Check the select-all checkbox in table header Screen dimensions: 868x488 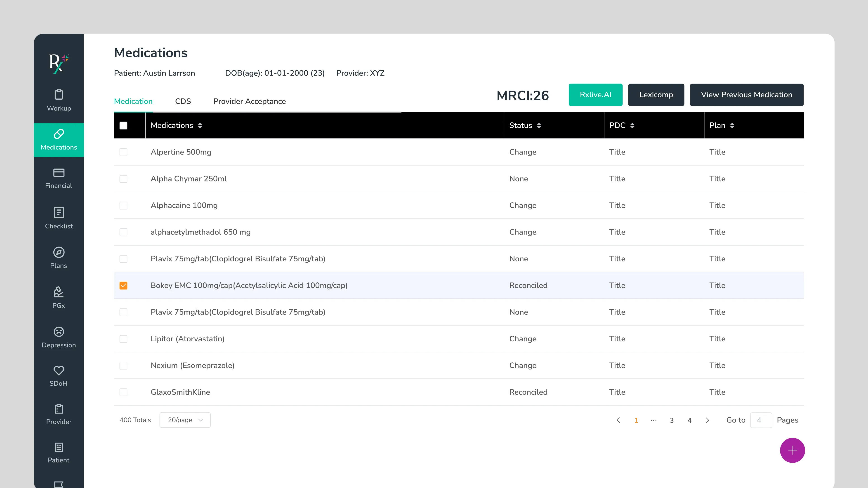tap(123, 126)
